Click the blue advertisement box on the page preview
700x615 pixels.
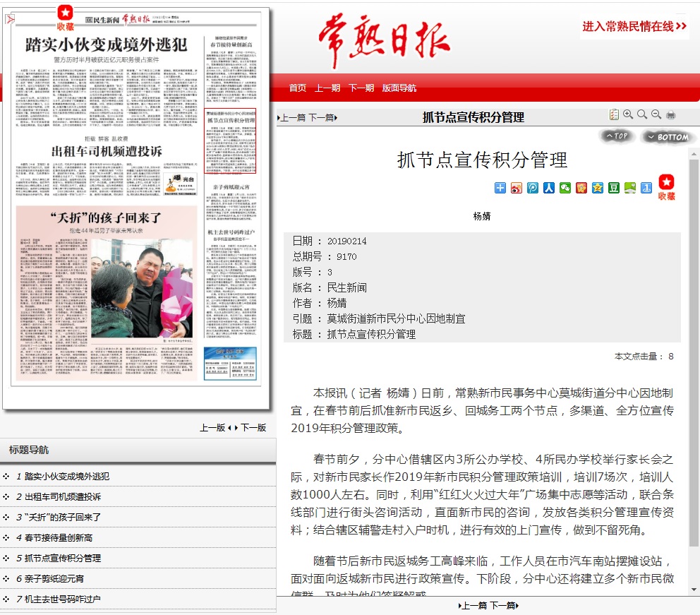[230, 364]
